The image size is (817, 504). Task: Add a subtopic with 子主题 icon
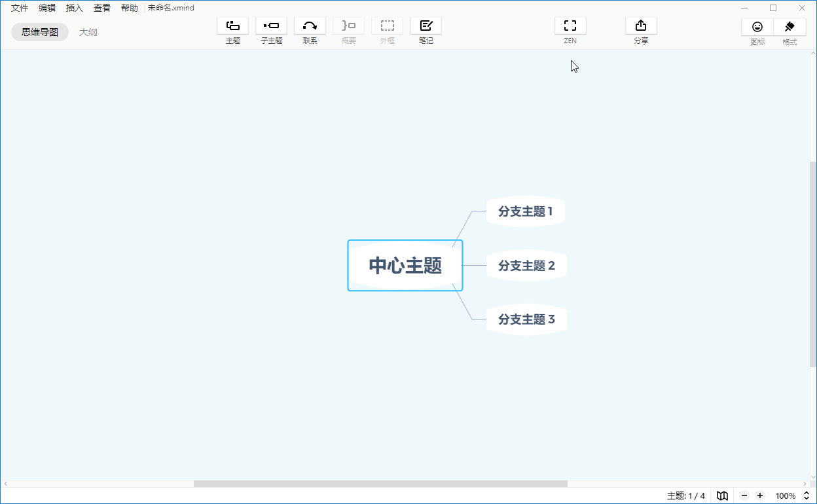point(271,26)
